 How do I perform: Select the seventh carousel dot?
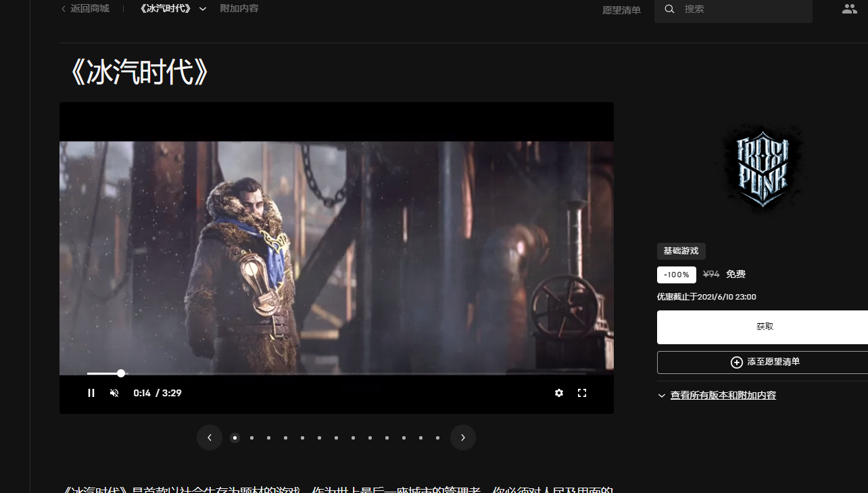[336, 438]
